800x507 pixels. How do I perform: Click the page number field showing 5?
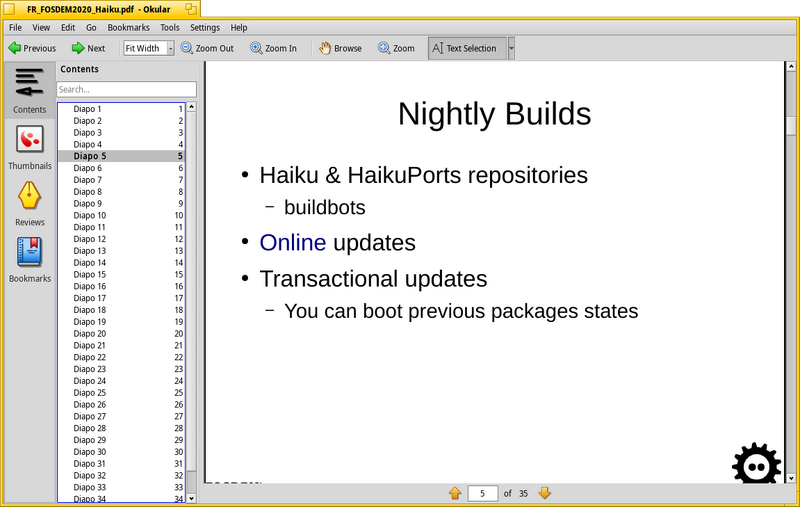point(483,494)
